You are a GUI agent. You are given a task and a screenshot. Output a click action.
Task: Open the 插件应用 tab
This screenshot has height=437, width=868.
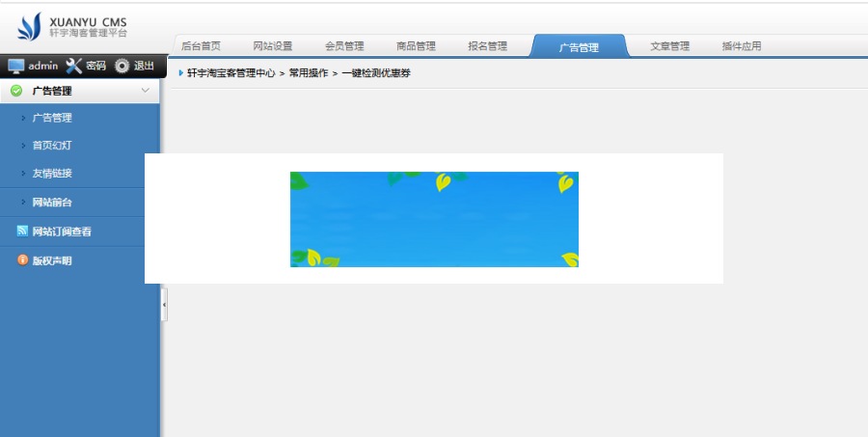741,46
